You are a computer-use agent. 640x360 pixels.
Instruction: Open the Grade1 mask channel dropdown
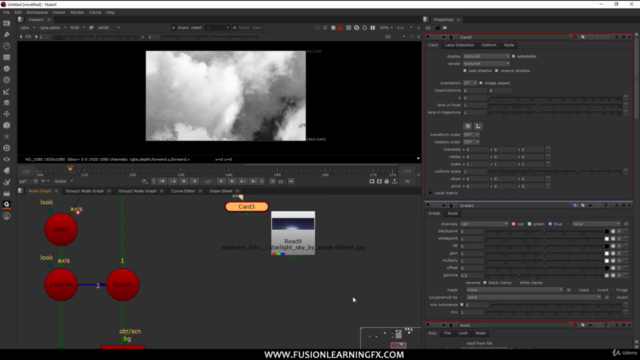pyautogui.click(x=515, y=290)
